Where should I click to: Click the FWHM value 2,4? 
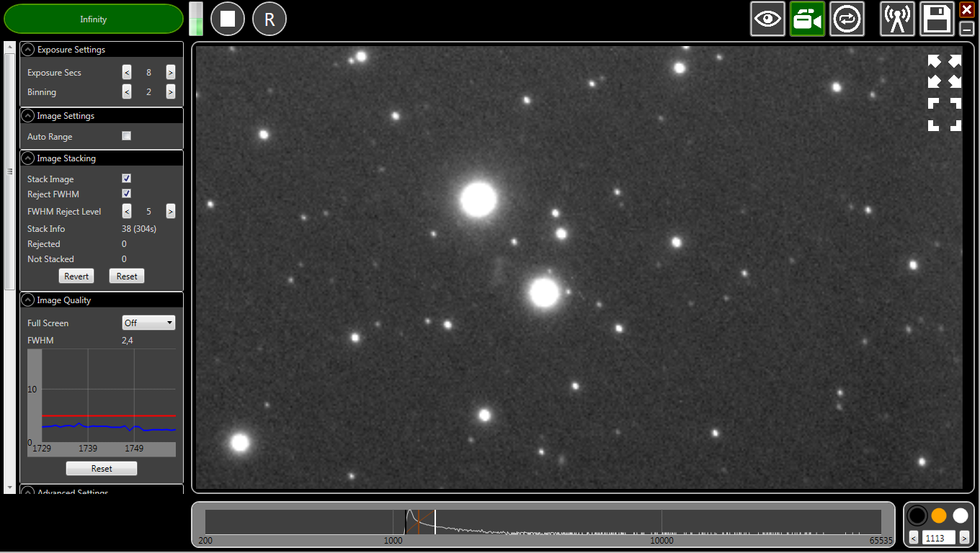coord(127,341)
